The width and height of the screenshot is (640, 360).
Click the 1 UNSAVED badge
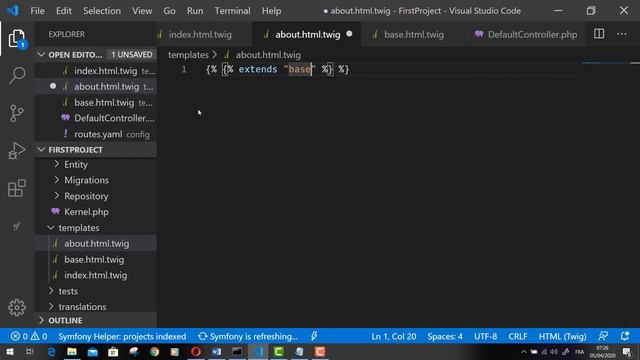click(131, 54)
